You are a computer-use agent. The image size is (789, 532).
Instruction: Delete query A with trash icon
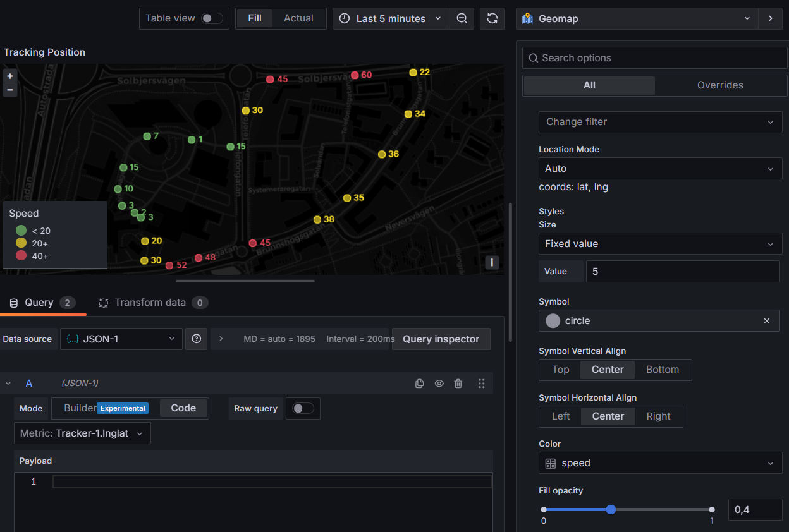point(458,384)
